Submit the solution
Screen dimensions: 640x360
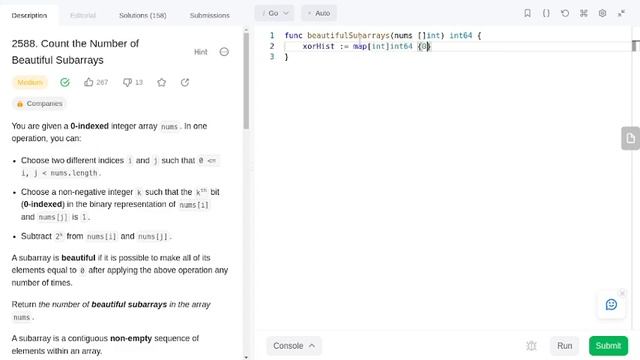608,346
